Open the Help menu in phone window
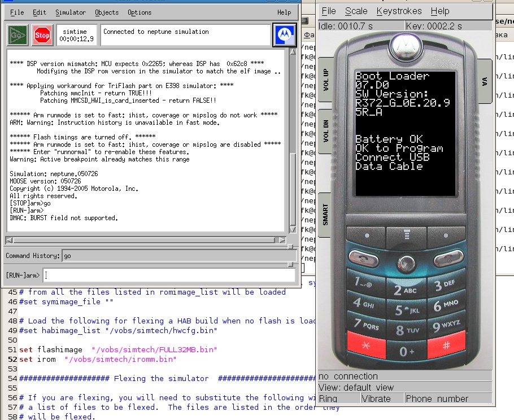514x420 pixels. click(x=440, y=11)
